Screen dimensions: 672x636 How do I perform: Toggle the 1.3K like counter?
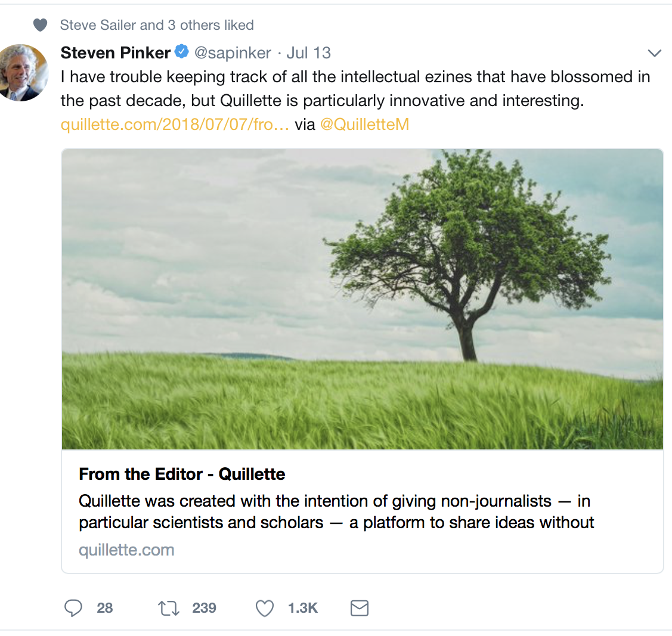pyautogui.click(x=303, y=608)
